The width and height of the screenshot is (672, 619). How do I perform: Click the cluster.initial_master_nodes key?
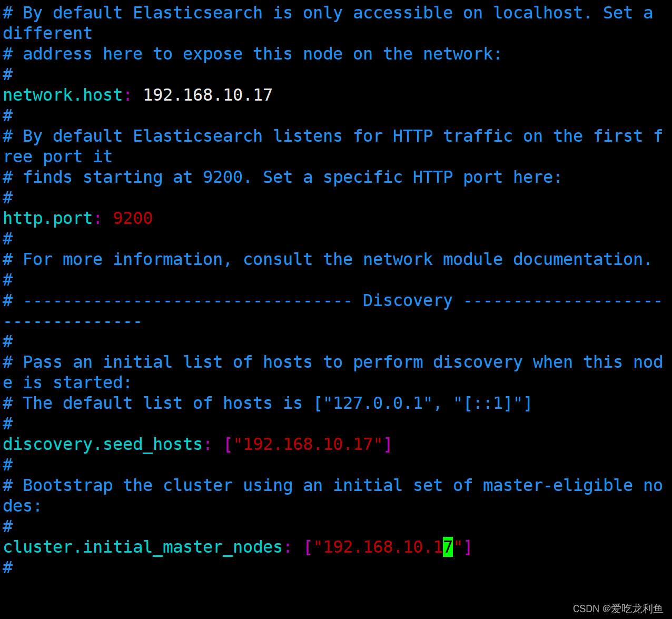(x=143, y=547)
